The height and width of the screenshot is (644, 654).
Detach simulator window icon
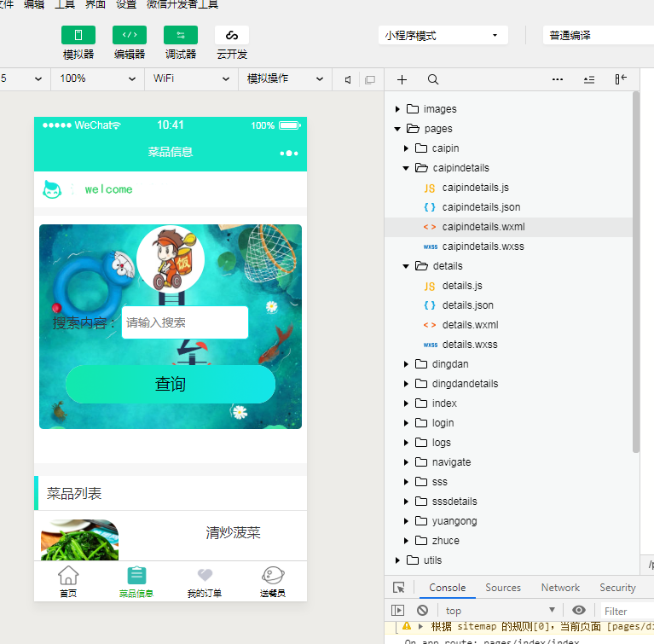pyautogui.click(x=370, y=79)
